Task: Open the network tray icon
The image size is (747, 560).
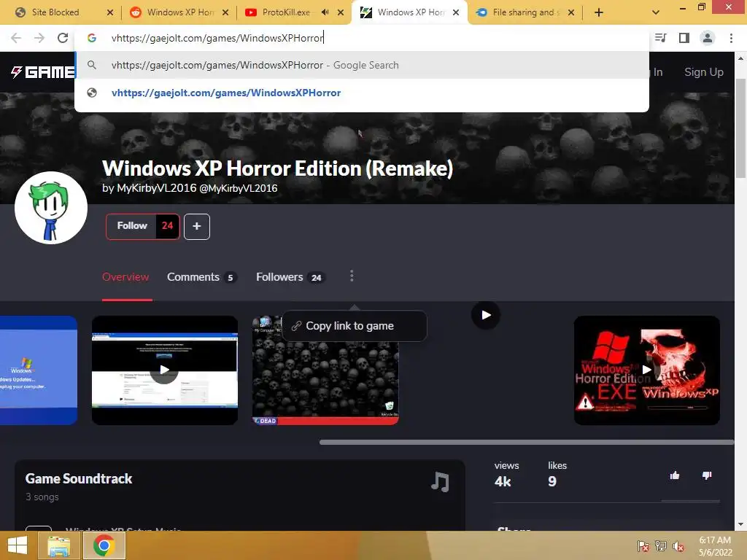Action: click(661, 546)
